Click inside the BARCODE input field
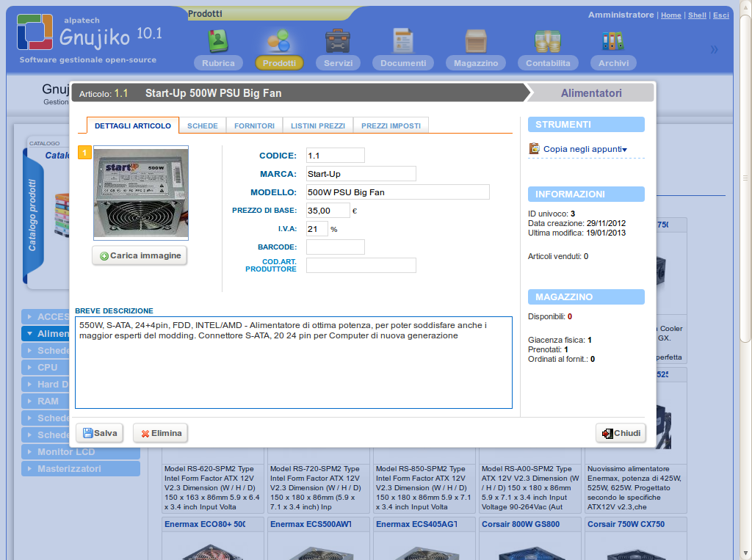Screen dimensions: 752x560 [x=335, y=247]
